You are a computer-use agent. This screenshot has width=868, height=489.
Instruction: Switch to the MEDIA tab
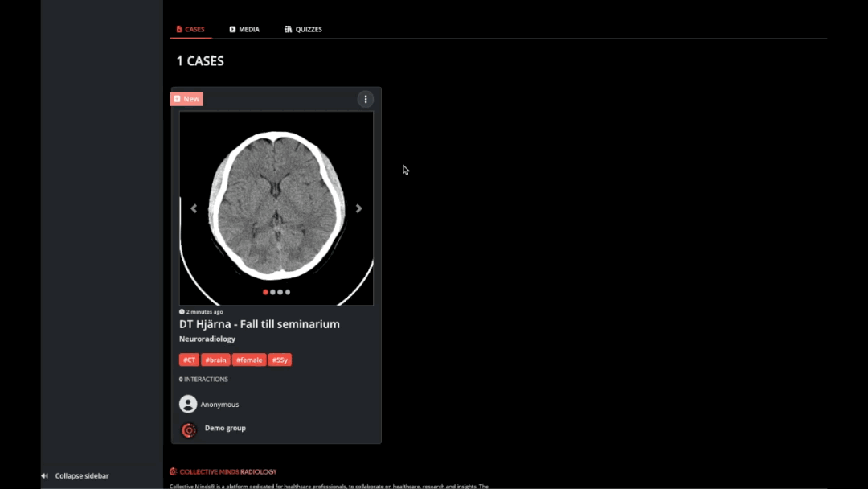244,29
